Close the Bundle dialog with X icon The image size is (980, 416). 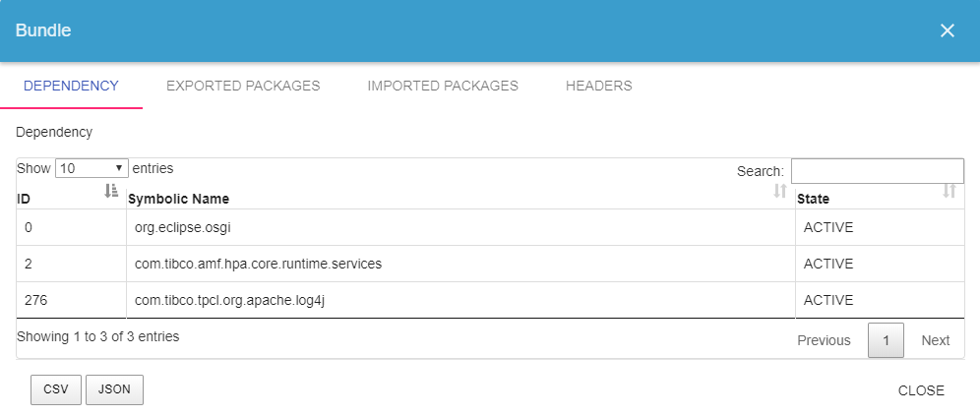tap(947, 30)
